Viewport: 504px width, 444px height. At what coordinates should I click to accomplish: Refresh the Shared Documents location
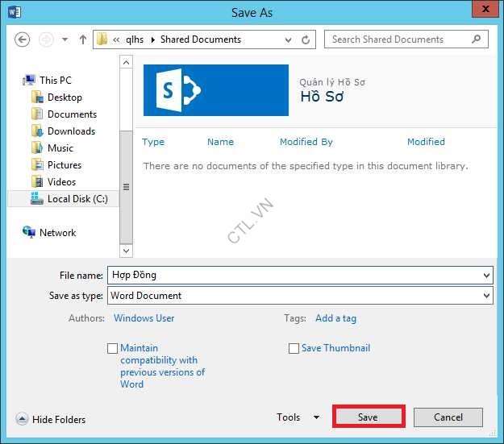click(306, 39)
